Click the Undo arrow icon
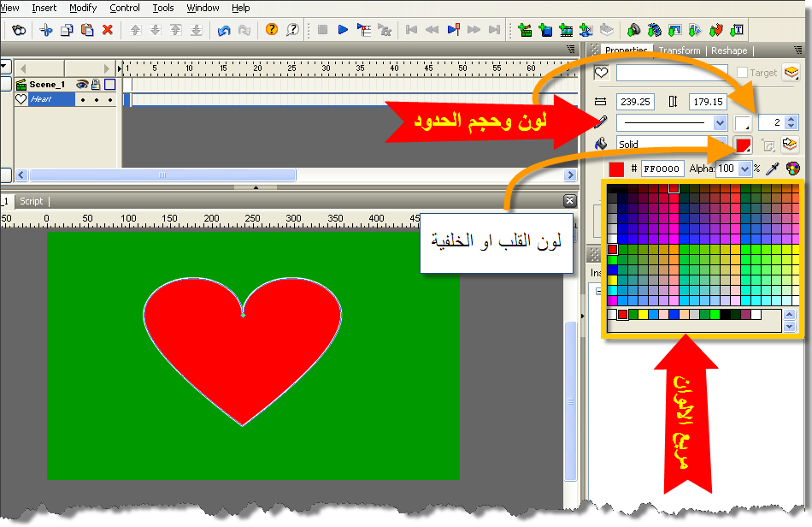The image size is (812, 527). 224,30
